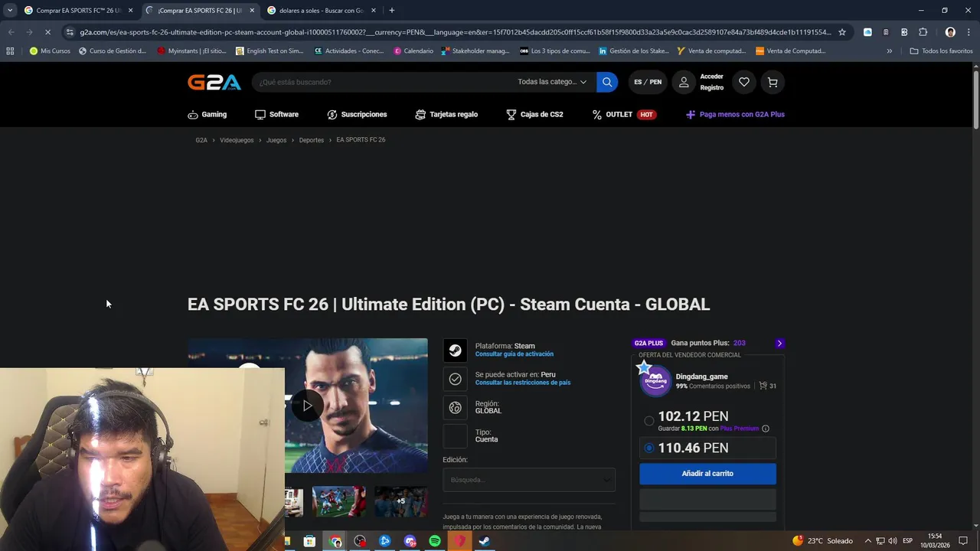Viewport: 980px width, 551px height.
Task: Open the OUTLET HOT menu item
Action: 623,115
